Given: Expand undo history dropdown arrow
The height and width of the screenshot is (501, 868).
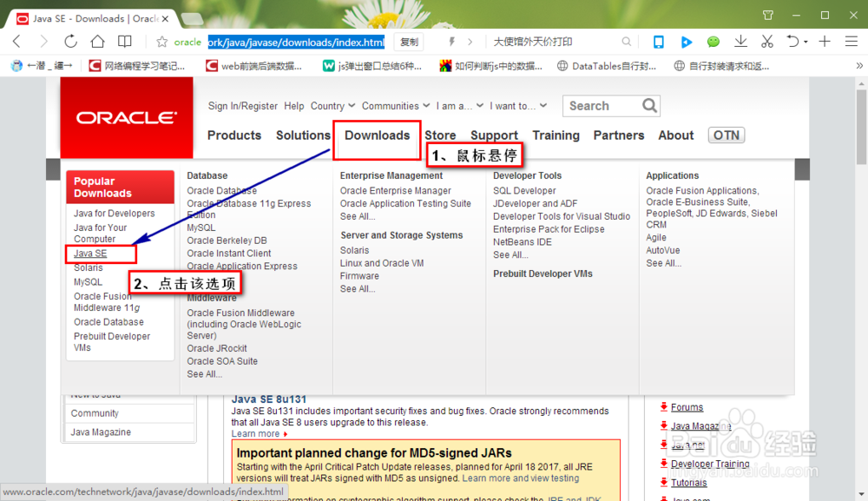Looking at the screenshot, I should point(806,42).
